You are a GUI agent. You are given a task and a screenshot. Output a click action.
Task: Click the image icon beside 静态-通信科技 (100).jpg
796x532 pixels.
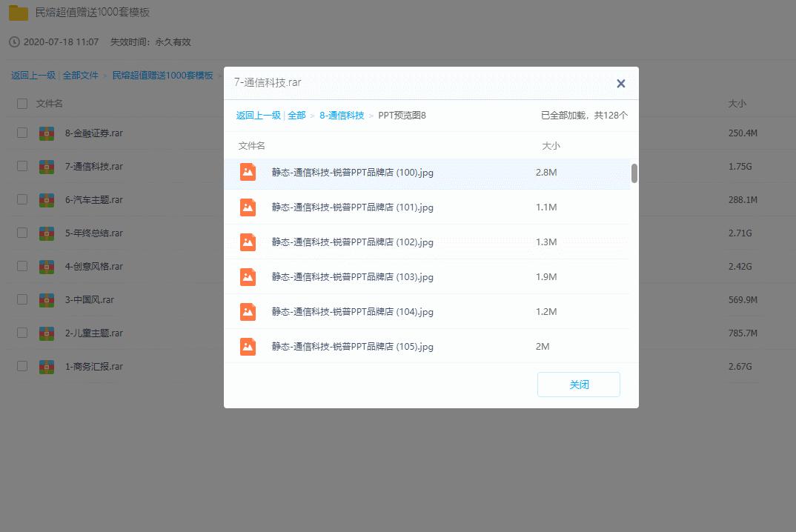[x=247, y=173]
